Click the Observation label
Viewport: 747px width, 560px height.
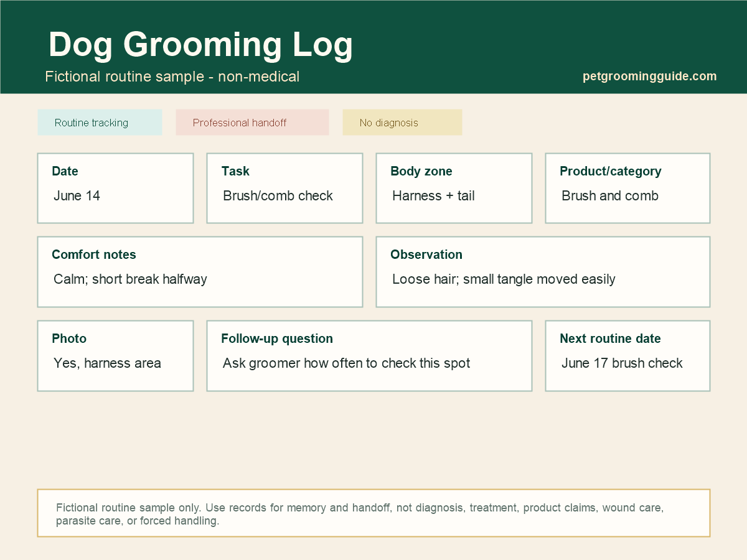[x=426, y=254]
